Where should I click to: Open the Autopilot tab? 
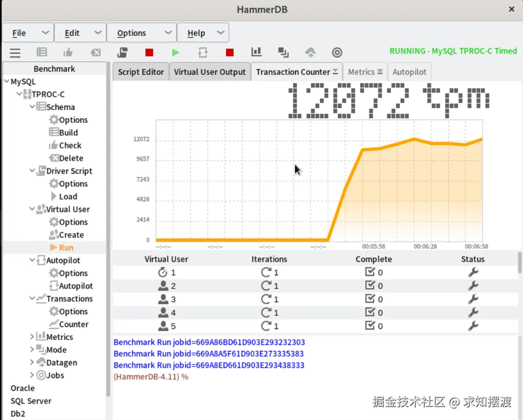(x=409, y=72)
